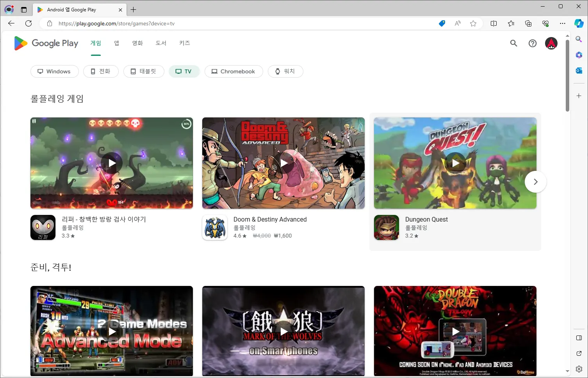The image size is (588, 378).
Task: Open Copilot in the Edge sidebar
Action: coord(579,23)
